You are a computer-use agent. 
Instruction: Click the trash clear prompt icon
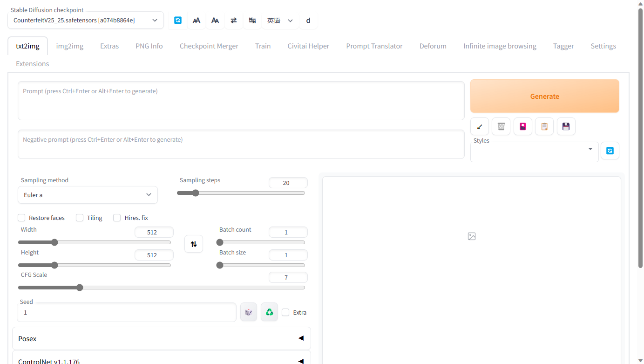click(501, 126)
